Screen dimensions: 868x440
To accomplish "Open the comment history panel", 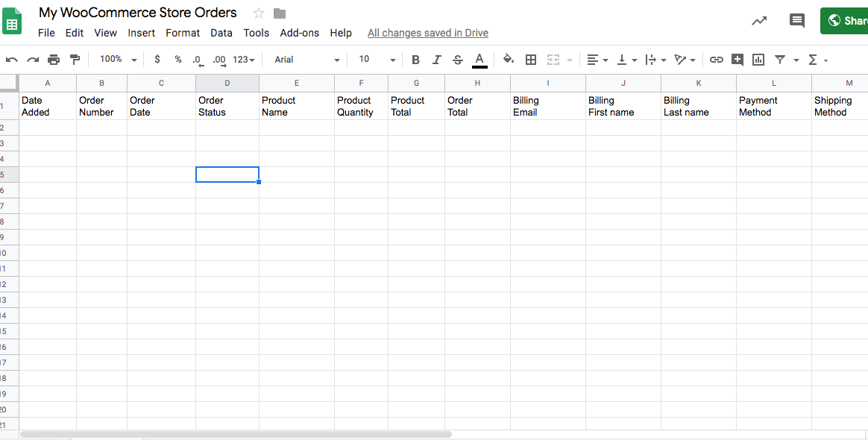I will tap(796, 21).
